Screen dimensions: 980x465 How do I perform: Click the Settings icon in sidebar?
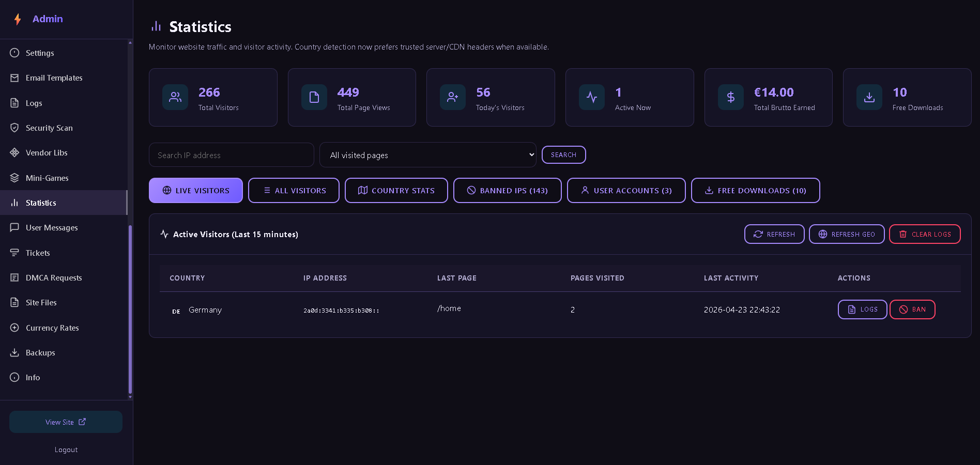(14, 53)
